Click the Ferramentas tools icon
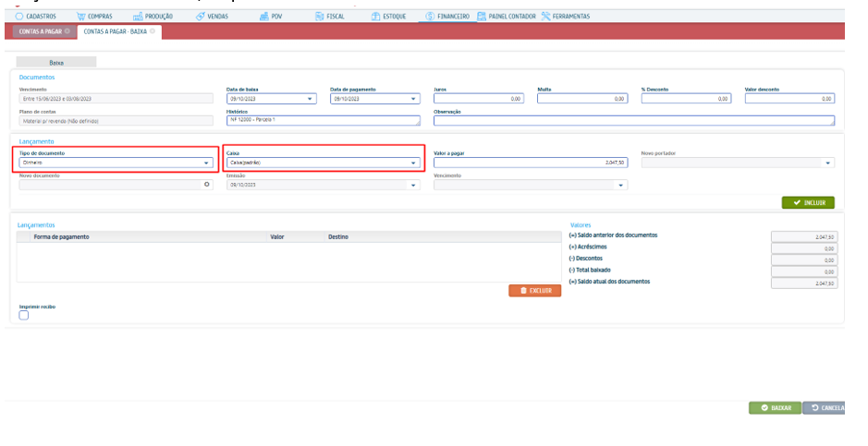This screenshot has height=446, width=868. coord(545,17)
